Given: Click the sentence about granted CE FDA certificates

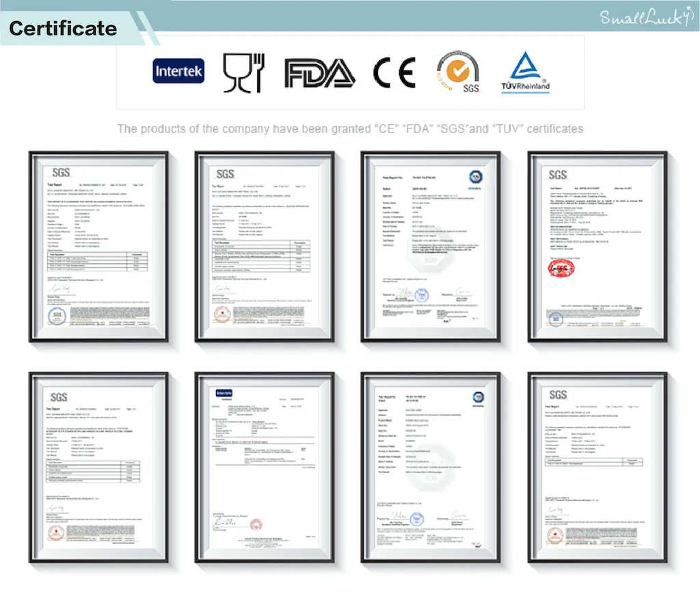Looking at the screenshot, I should [350, 129].
